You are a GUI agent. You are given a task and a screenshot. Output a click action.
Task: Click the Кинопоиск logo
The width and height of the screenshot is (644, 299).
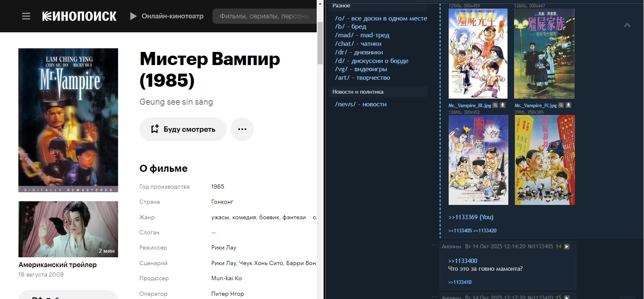point(79,16)
